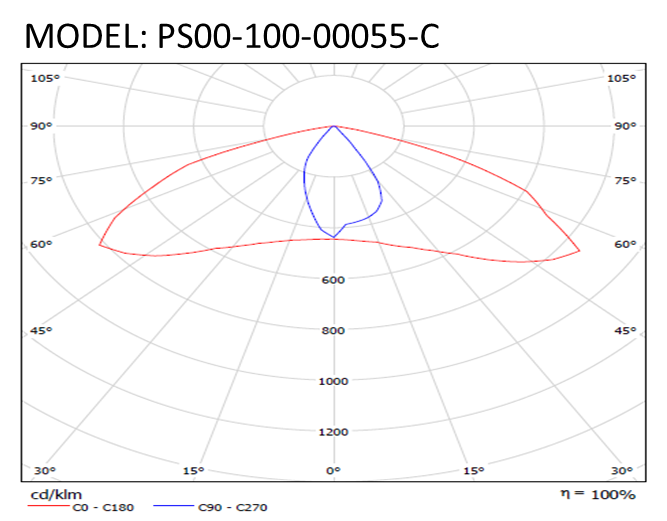Click the 75° label on the right side

(x=625, y=181)
